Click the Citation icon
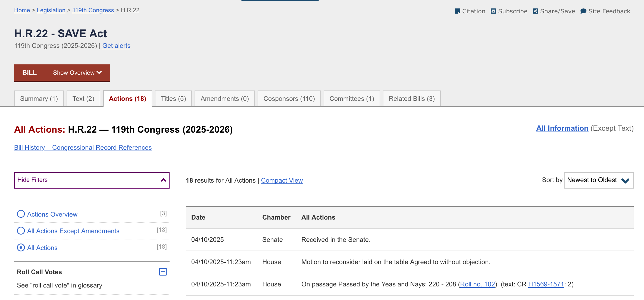The image size is (644, 300). click(457, 11)
